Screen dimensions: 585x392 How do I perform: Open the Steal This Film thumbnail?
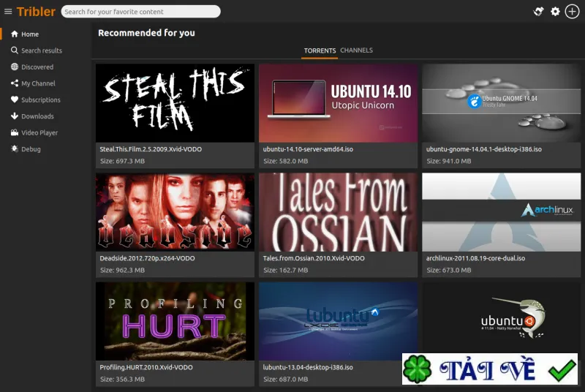point(175,103)
